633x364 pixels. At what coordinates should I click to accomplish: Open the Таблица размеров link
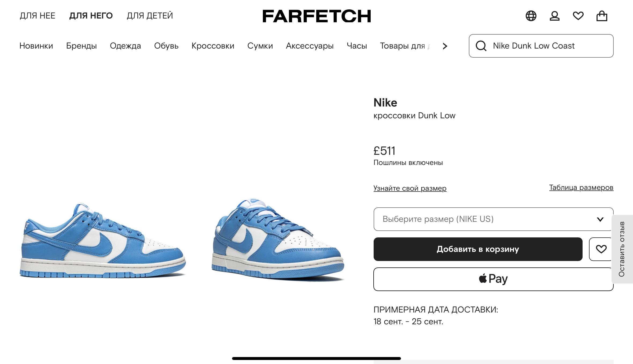coord(581,187)
